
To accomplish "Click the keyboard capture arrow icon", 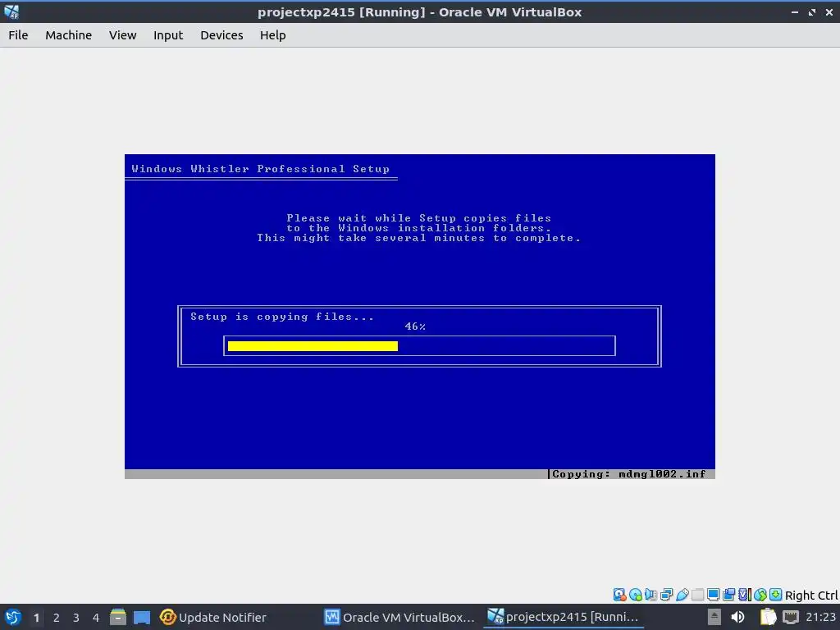I will (x=776, y=595).
